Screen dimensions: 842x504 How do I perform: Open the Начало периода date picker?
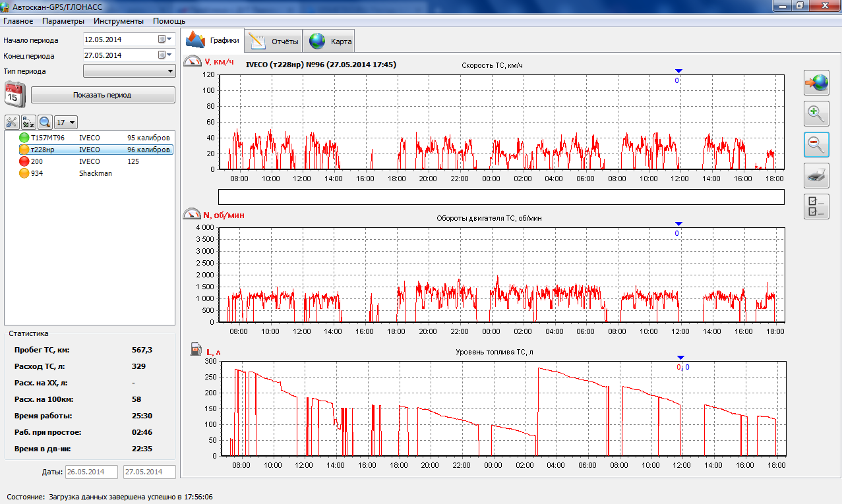tap(164, 40)
